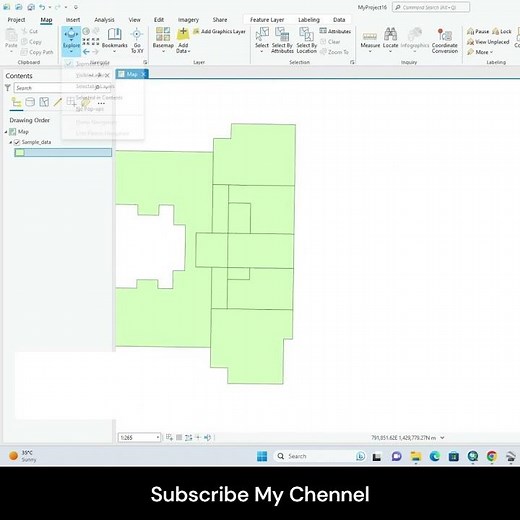Open the Labeling contextual tab
The width and height of the screenshot is (520, 520).
[x=309, y=20]
